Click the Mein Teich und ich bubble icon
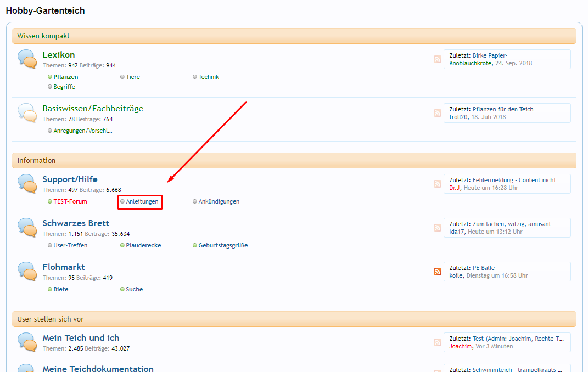 (x=27, y=342)
